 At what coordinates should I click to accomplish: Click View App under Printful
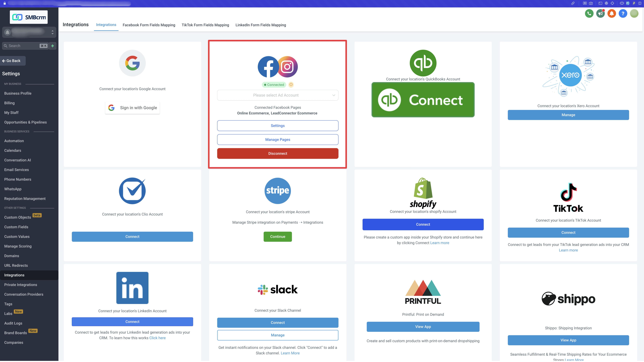click(423, 327)
